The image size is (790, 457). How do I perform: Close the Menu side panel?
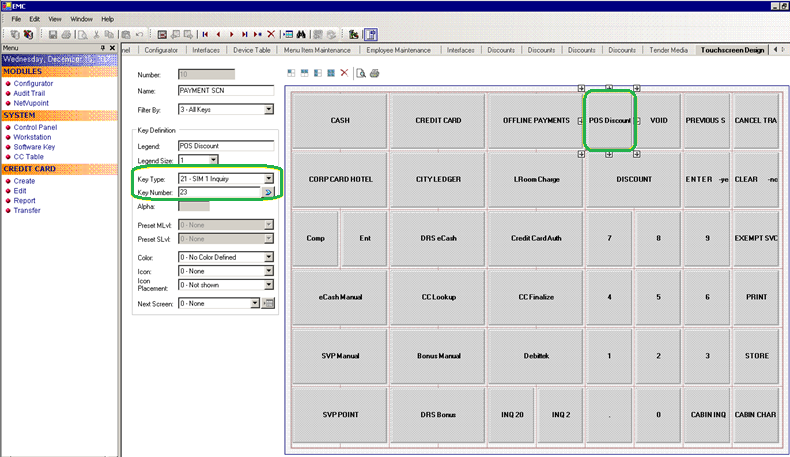112,48
